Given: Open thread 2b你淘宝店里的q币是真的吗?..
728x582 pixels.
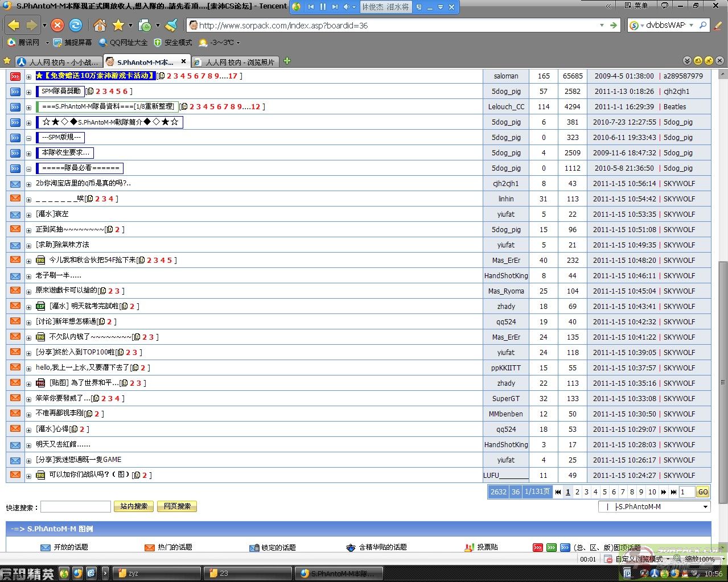Looking at the screenshot, I should [83, 183].
